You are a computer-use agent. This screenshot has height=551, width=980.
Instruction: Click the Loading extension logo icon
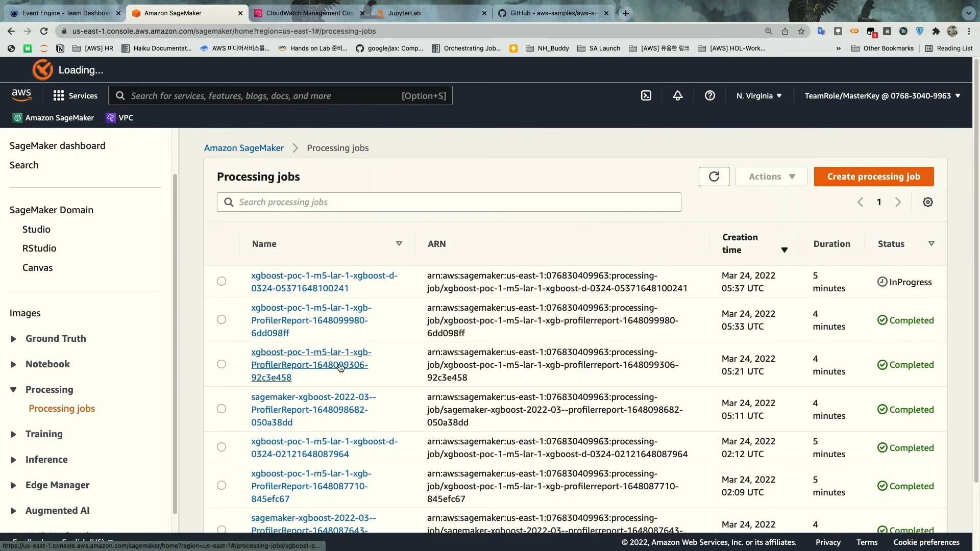42,70
